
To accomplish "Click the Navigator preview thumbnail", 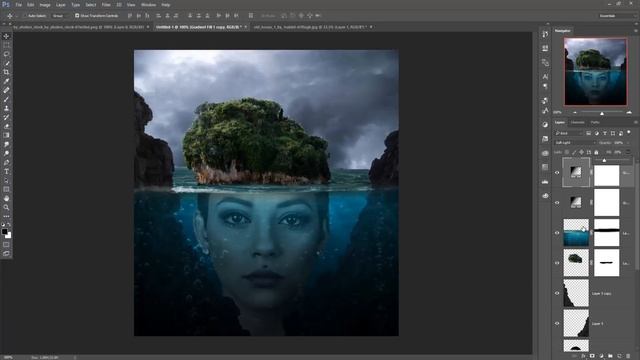I will (596, 72).
